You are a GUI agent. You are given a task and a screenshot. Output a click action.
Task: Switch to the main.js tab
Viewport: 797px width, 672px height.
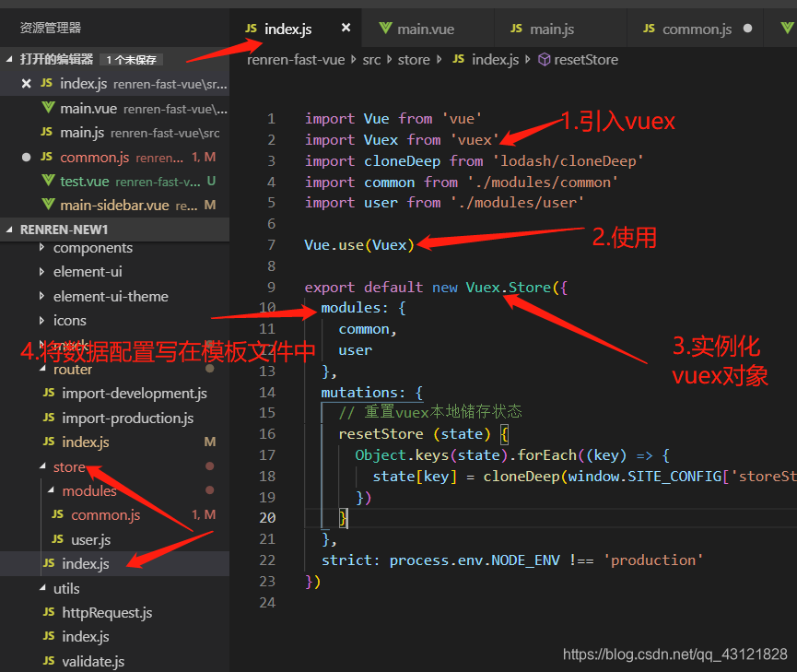[x=552, y=29]
